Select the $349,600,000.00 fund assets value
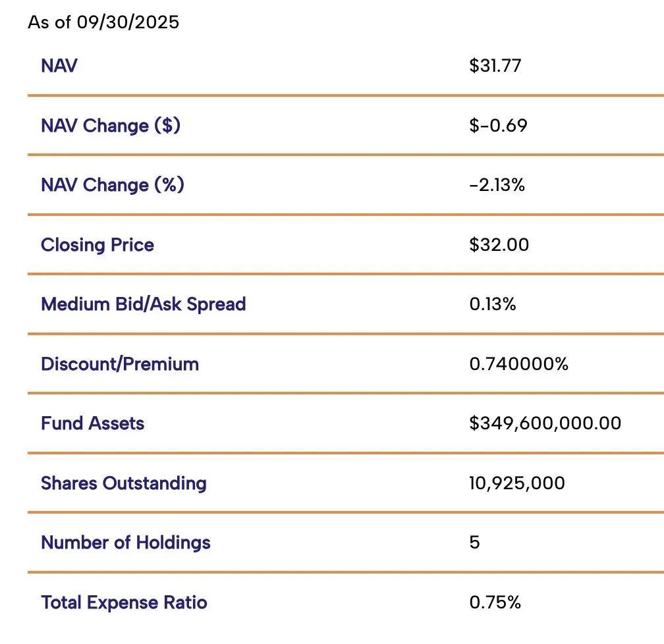This screenshot has width=664, height=644. (x=545, y=423)
